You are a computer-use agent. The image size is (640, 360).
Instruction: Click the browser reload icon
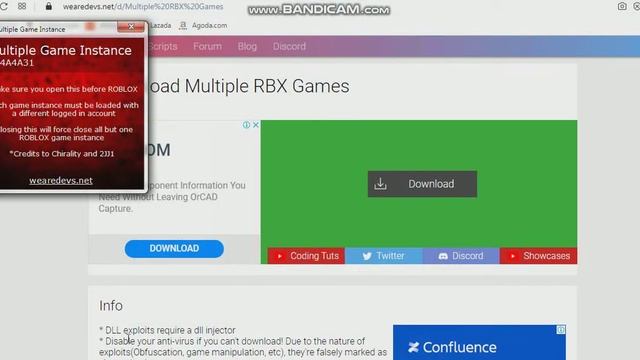(4, 6)
